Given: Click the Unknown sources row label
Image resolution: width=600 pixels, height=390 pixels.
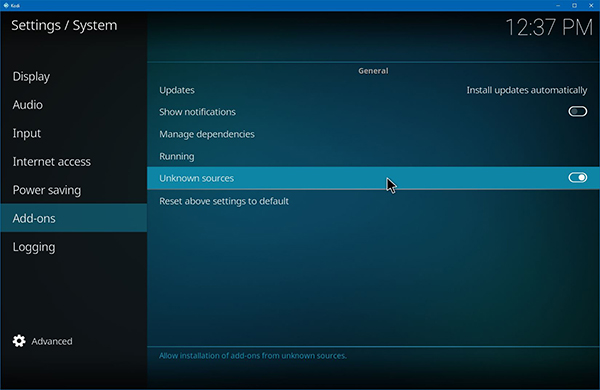Looking at the screenshot, I should click(x=196, y=178).
